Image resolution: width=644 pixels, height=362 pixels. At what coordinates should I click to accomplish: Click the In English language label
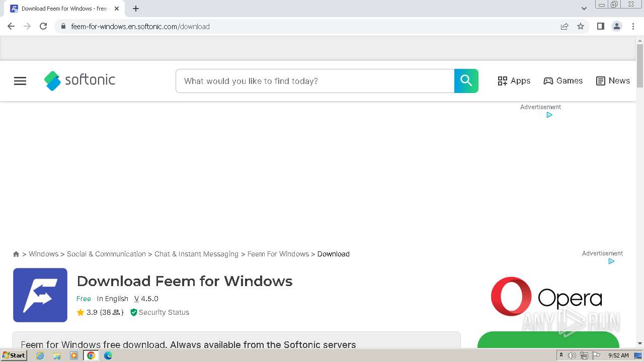pos(113,299)
